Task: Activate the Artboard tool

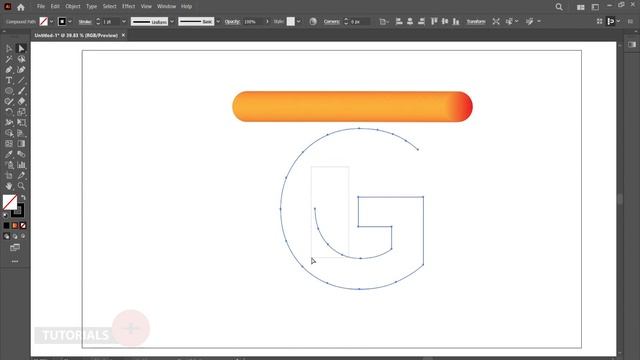Action: click(9, 176)
